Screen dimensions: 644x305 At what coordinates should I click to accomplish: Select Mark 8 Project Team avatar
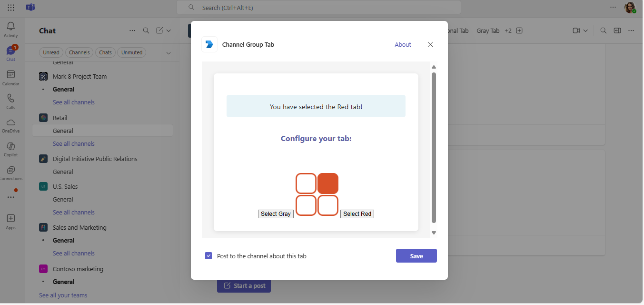pyautogui.click(x=43, y=76)
